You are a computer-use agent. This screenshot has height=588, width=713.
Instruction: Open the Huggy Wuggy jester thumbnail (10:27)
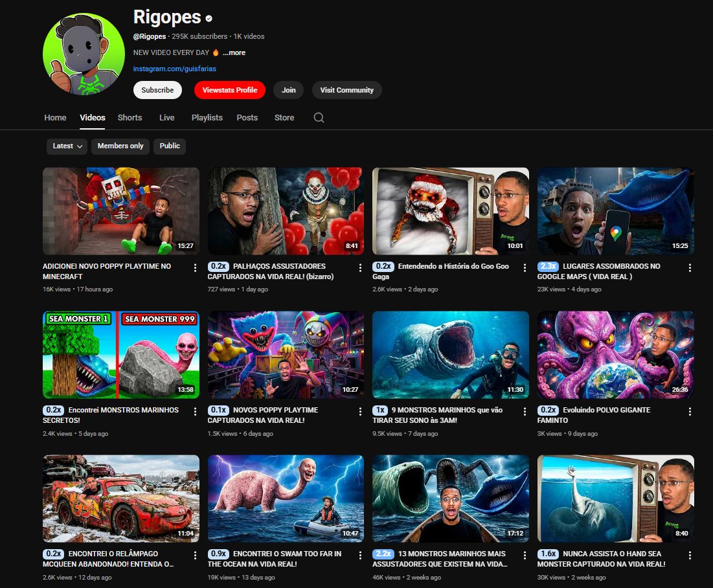(286, 355)
